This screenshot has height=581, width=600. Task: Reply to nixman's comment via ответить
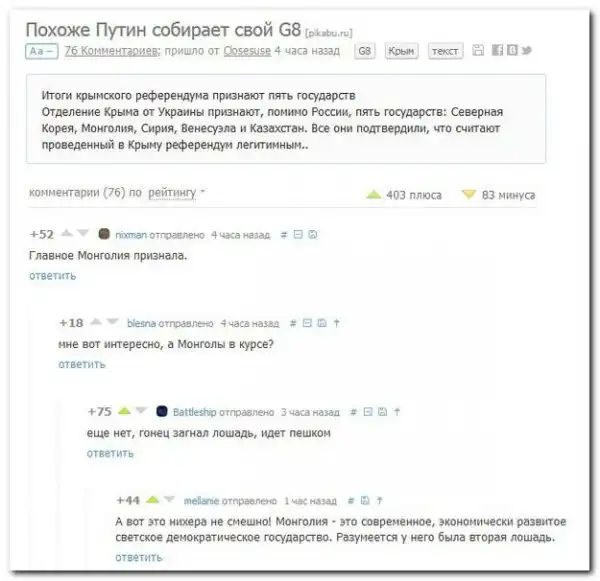[52, 276]
